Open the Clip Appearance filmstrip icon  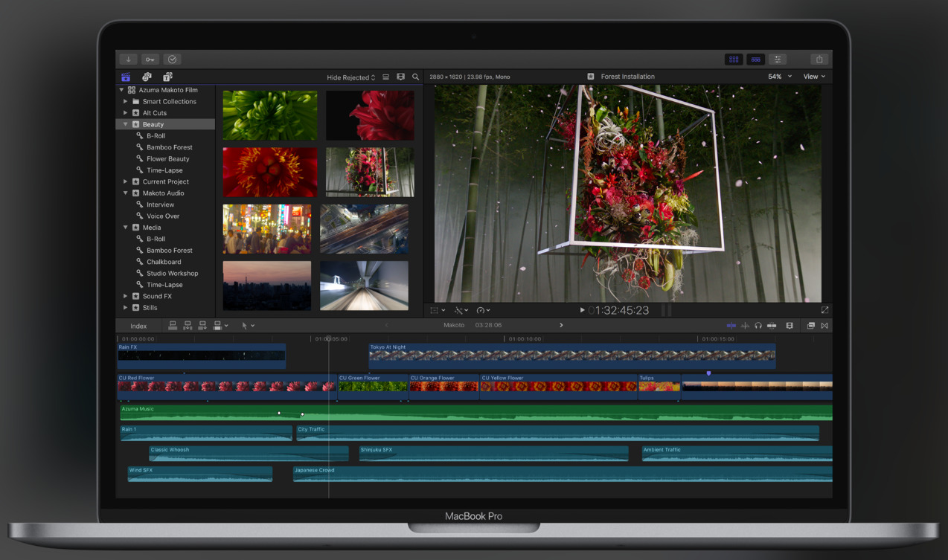click(x=400, y=77)
